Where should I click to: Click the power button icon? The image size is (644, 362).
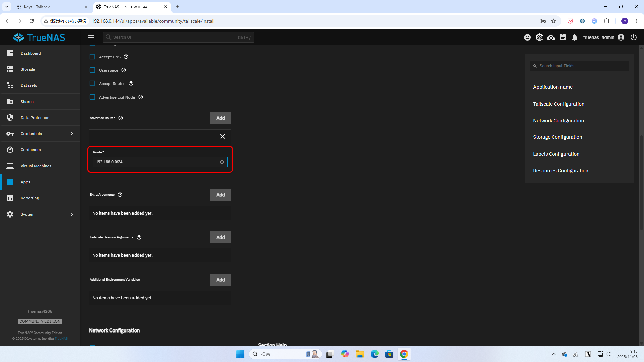633,37
